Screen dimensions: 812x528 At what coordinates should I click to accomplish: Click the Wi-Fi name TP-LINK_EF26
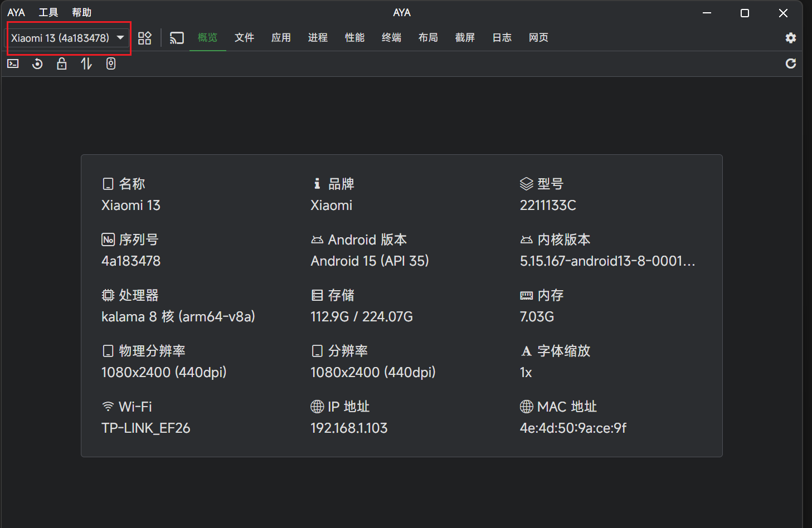(145, 428)
